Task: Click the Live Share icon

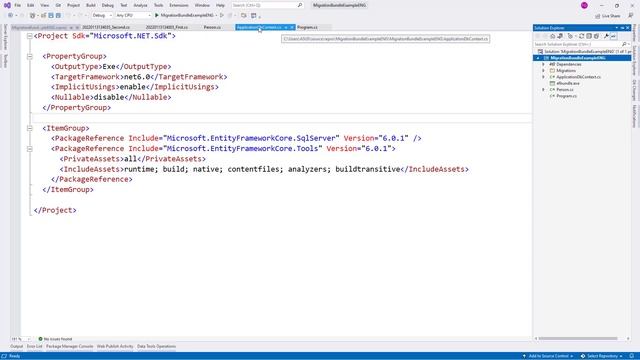Action: click(598, 16)
